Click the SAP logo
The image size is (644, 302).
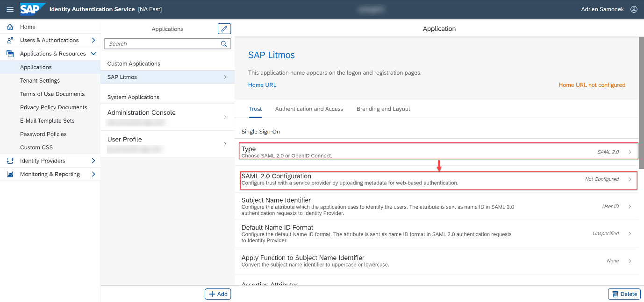(x=33, y=9)
